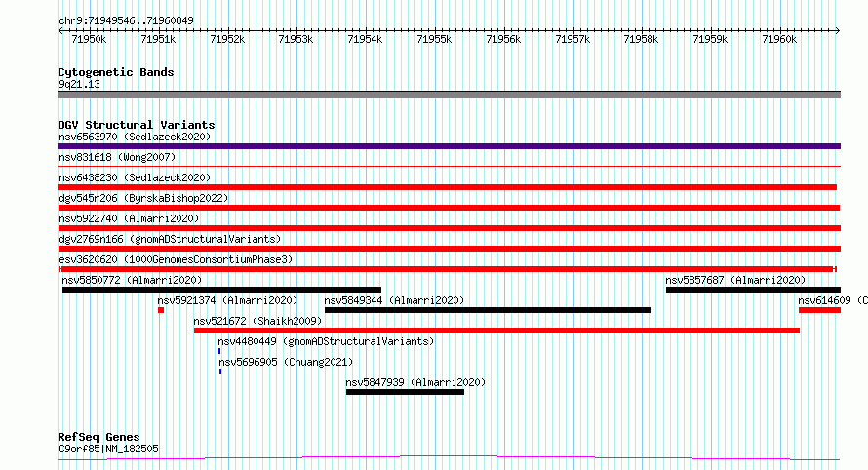
Task: Open the DGV Structural Variants track title
Action: click(137, 125)
